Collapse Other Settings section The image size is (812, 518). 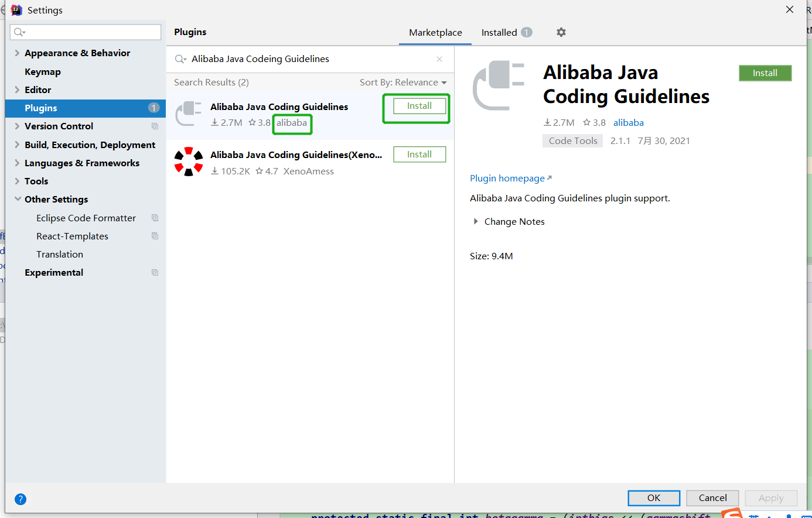coord(17,199)
